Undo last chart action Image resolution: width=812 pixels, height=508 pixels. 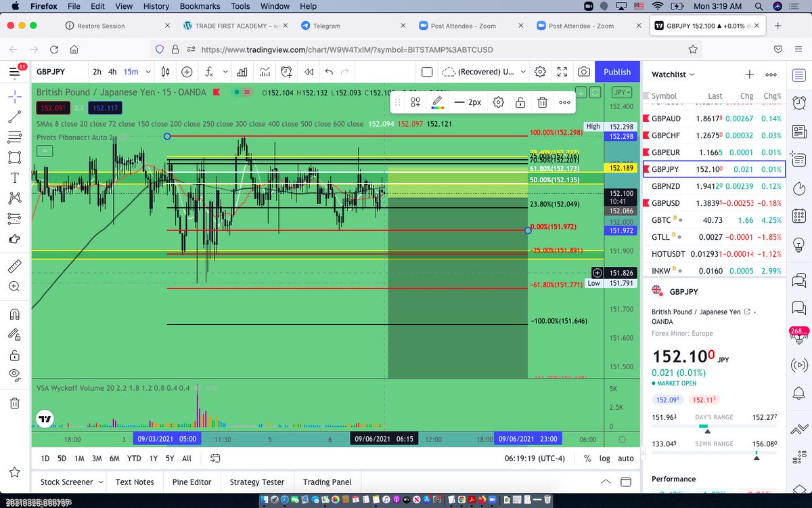pos(330,72)
